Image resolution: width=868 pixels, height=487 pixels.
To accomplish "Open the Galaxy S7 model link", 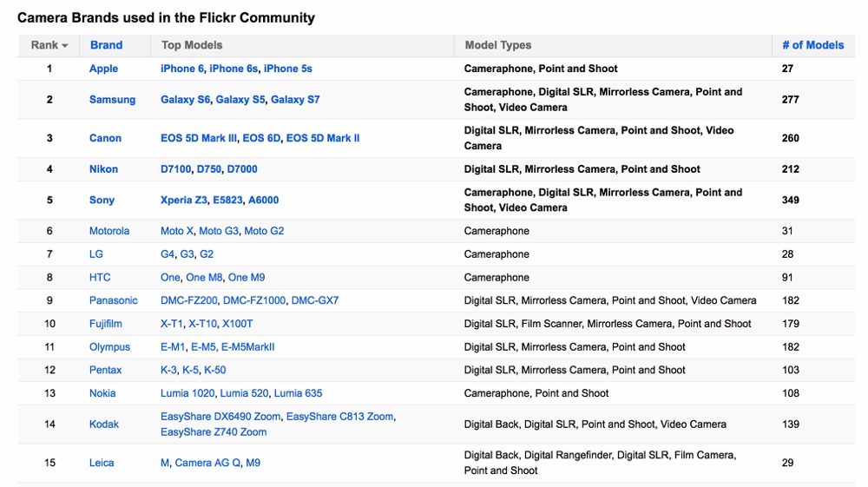I will (x=295, y=100).
